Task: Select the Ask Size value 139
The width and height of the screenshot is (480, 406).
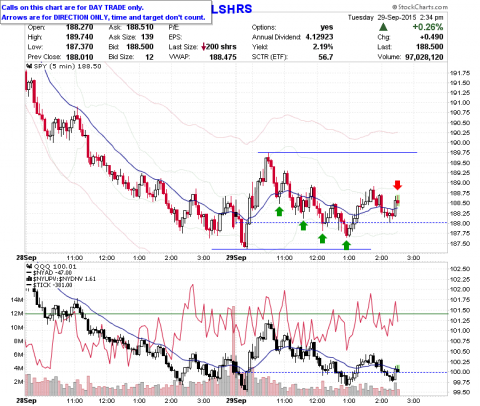Action: point(147,37)
